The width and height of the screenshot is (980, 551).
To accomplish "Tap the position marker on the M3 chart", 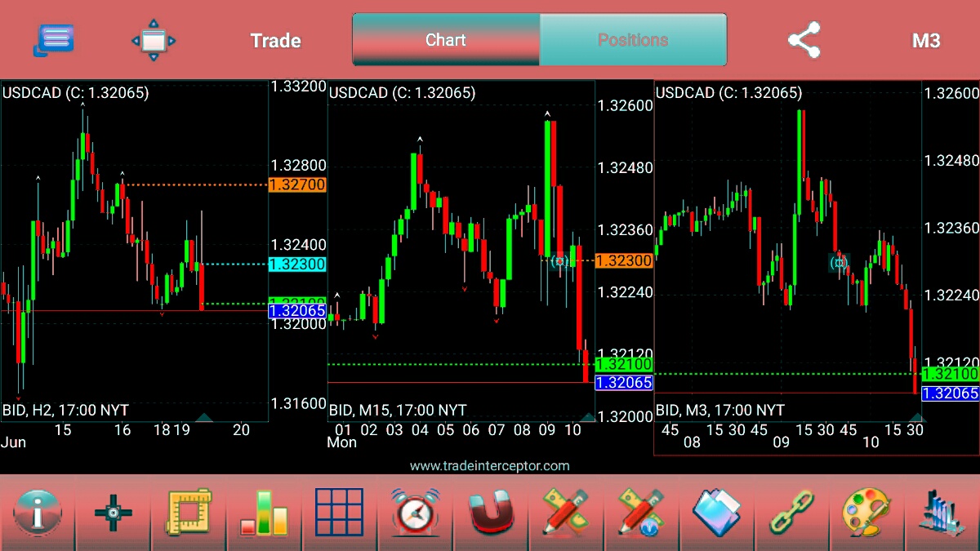I will [839, 263].
